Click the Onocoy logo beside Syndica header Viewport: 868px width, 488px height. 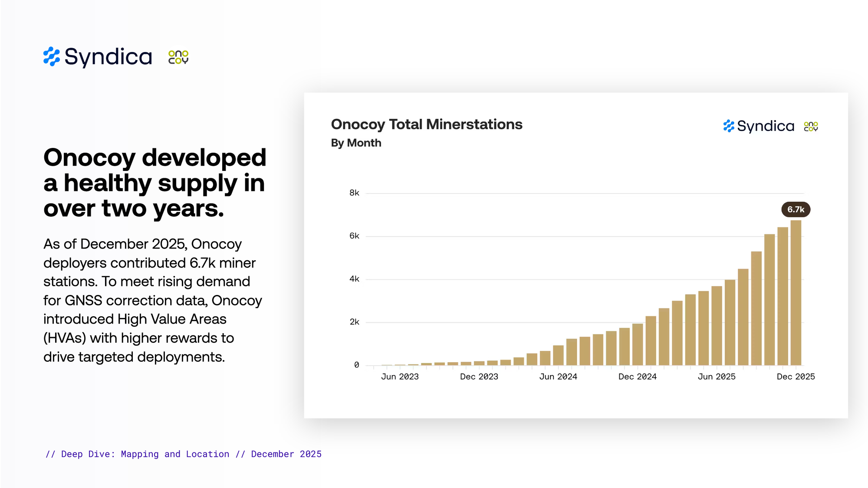(178, 57)
